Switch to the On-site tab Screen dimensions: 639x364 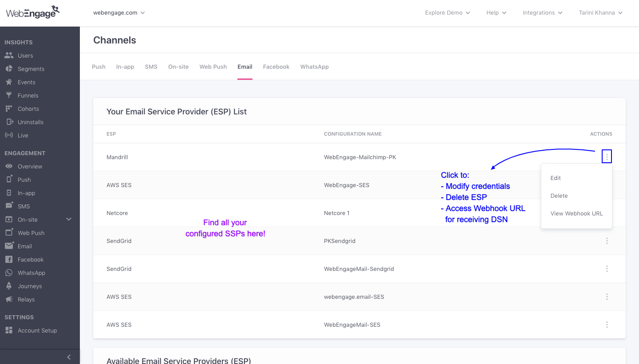coord(178,67)
